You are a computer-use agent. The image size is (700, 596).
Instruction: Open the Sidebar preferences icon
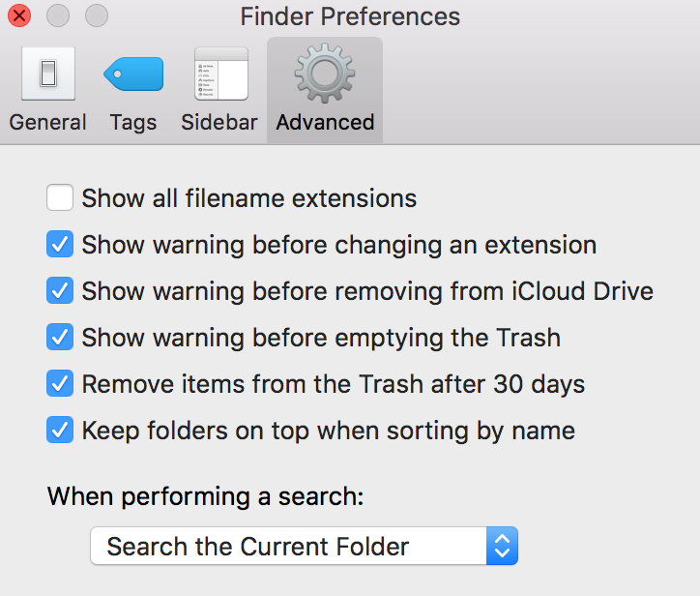221,74
